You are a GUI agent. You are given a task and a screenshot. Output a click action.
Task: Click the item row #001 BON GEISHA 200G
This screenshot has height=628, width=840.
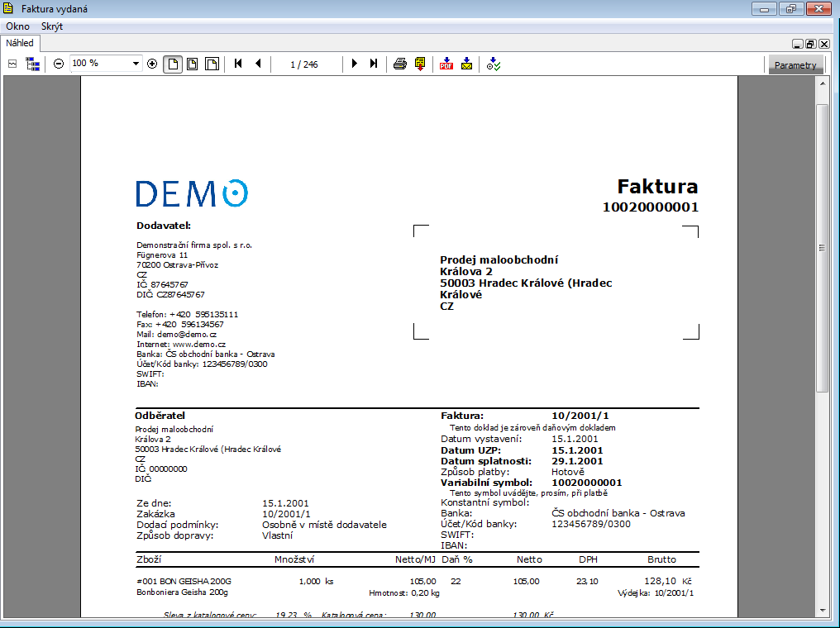pos(184,581)
